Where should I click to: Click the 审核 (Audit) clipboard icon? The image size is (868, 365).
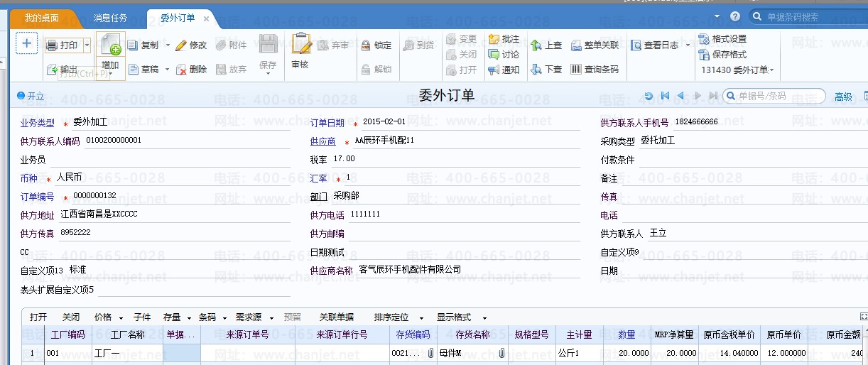click(x=300, y=45)
